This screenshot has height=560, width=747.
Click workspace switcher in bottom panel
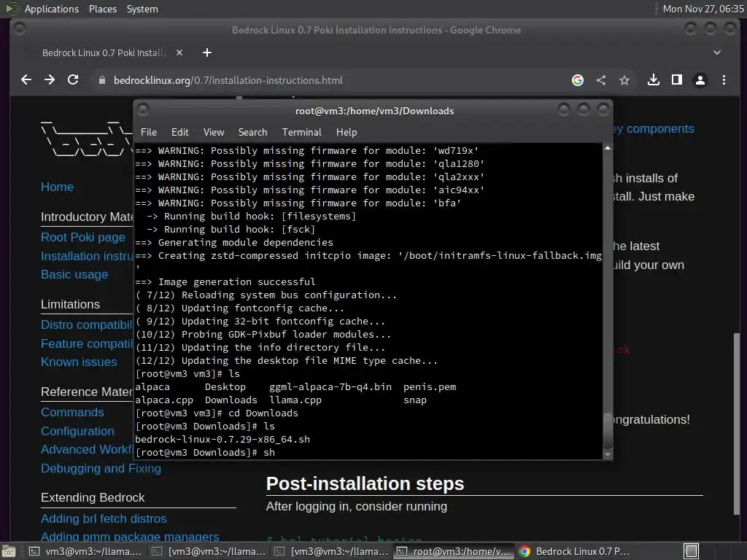(x=692, y=551)
